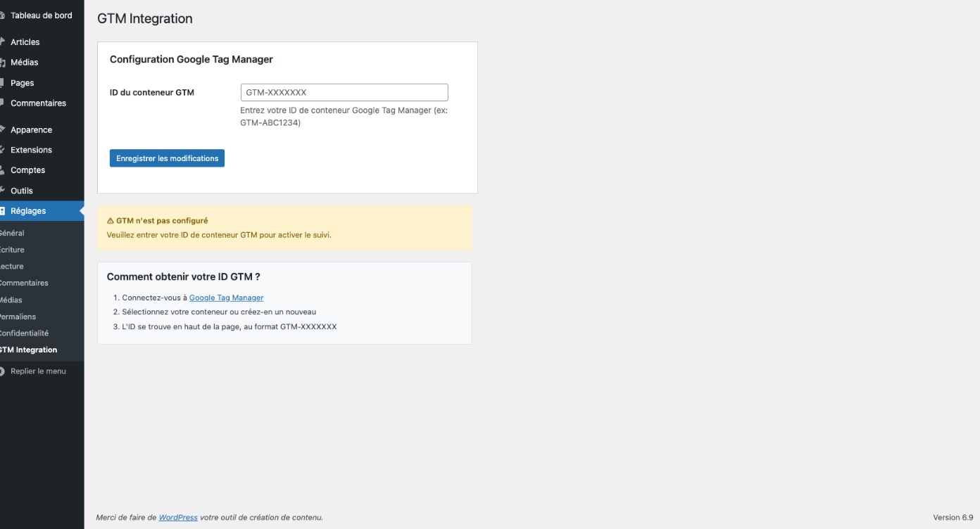Open the Tableau de bord menu
Image resolution: width=980 pixels, height=529 pixels.
pyautogui.click(x=42, y=15)
